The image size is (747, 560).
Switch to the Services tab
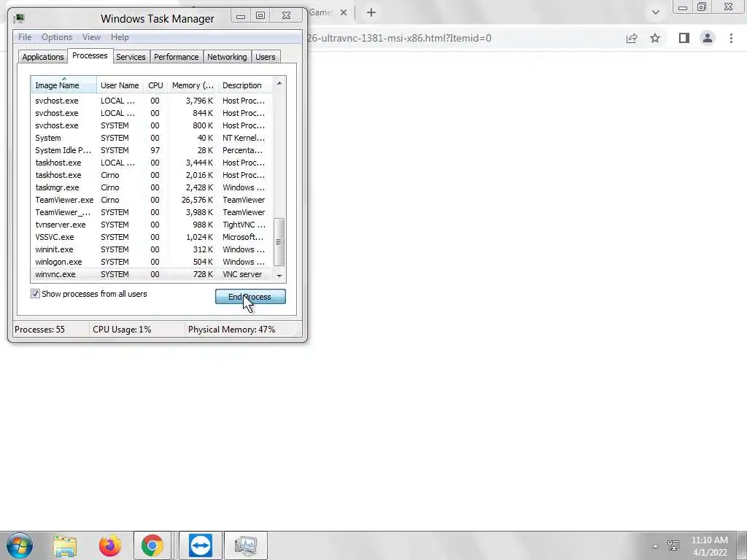tap(131, 57)
